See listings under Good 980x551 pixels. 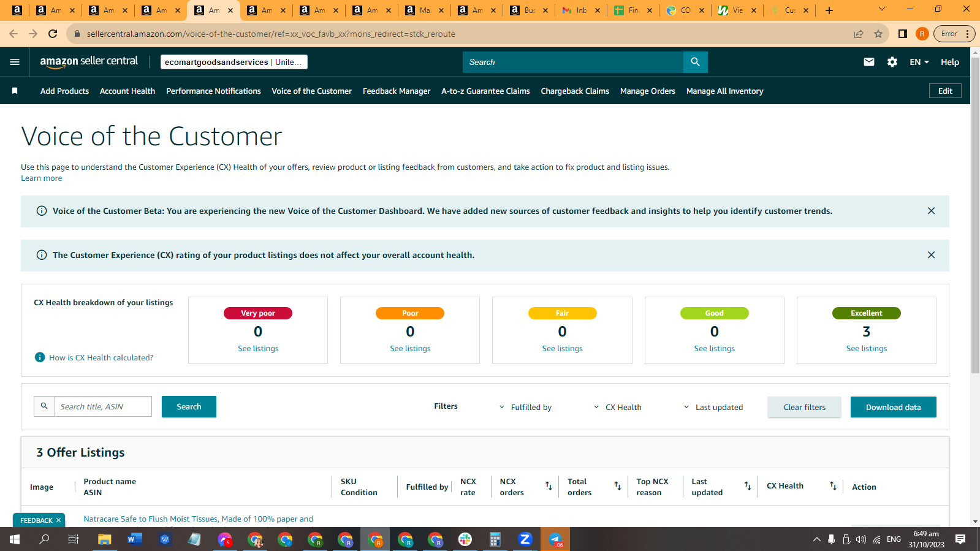pos(714,348)
